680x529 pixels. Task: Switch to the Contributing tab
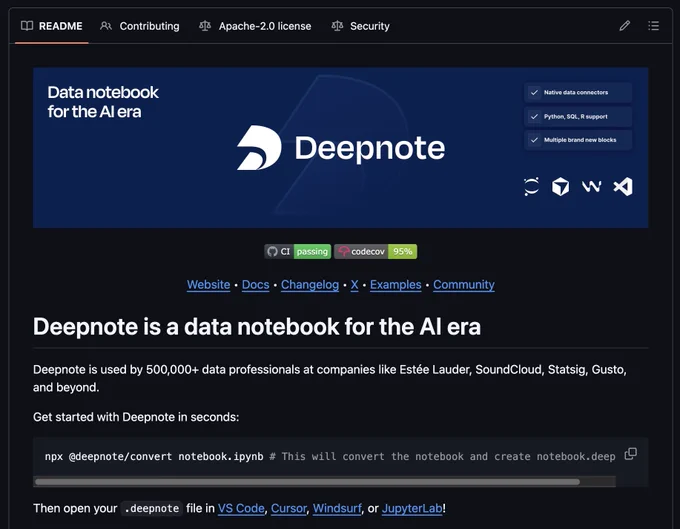(140, 26)
